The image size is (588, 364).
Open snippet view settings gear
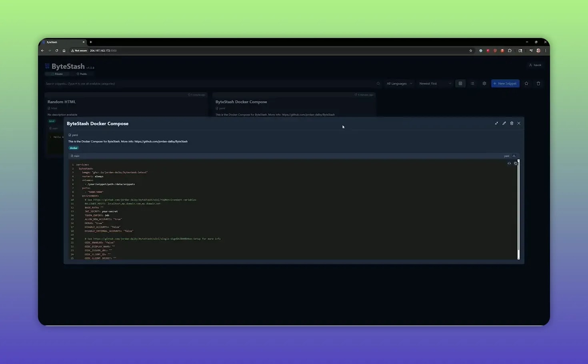coord(484,84)
